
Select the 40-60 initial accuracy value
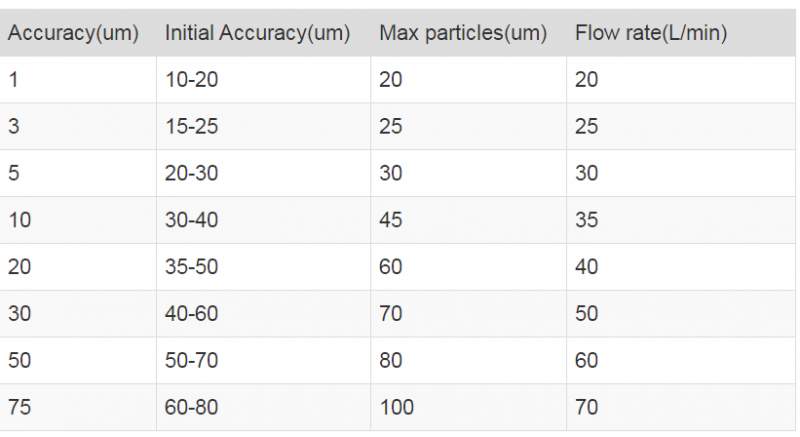[x=191, y=314]
